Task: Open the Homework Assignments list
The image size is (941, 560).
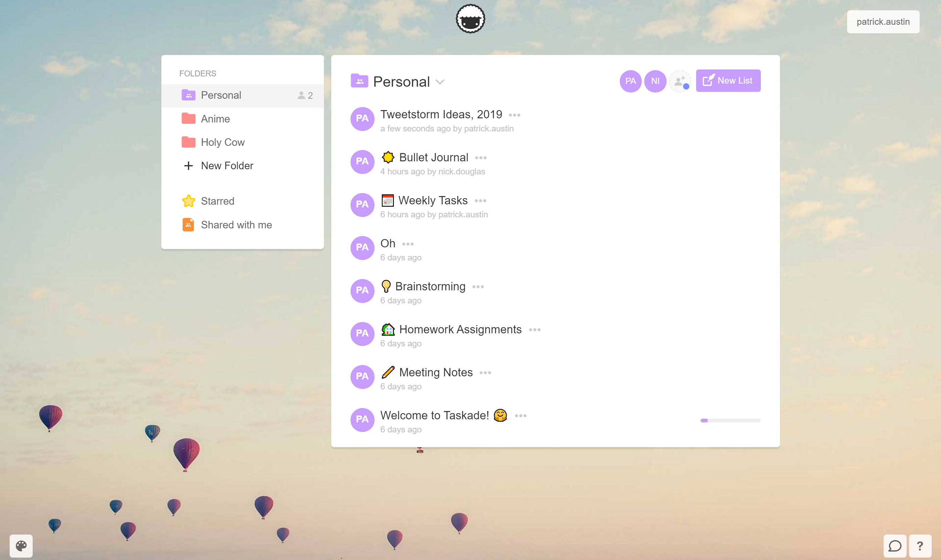Action: [x=460, y=330]
